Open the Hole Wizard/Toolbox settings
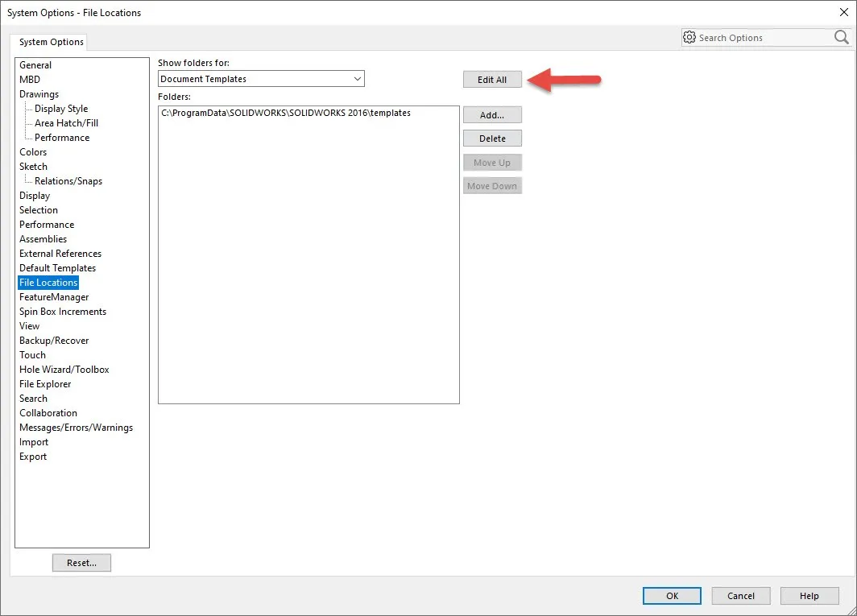Image resolution: width=857 pixels, height=616 pixels. coord(64,369)
